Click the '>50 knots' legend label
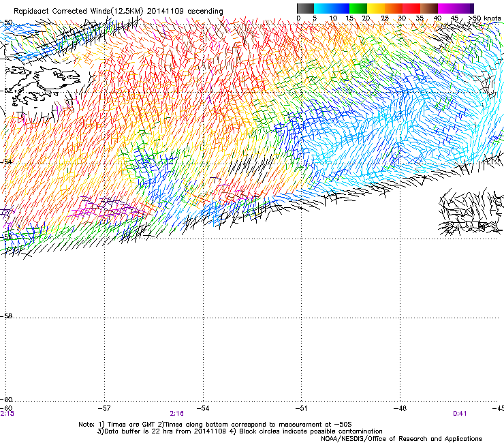This screenshot has height=443, width=504. 484,18
